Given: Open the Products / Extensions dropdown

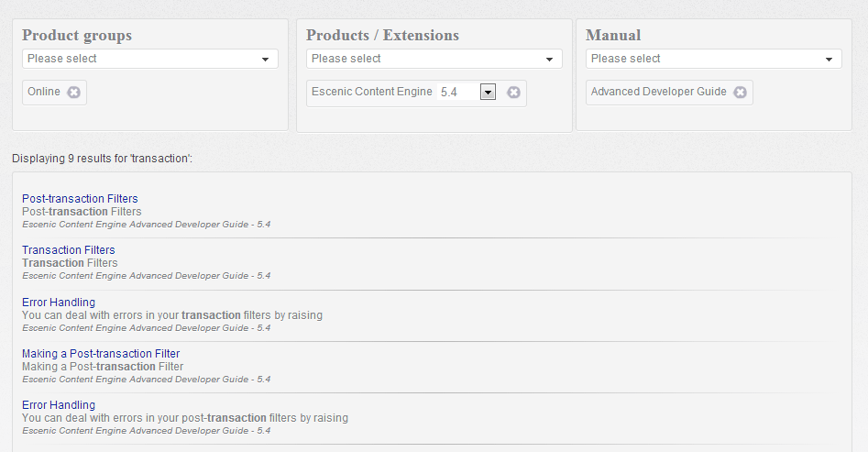Looking at the screenshot, I should pos(434,59).
